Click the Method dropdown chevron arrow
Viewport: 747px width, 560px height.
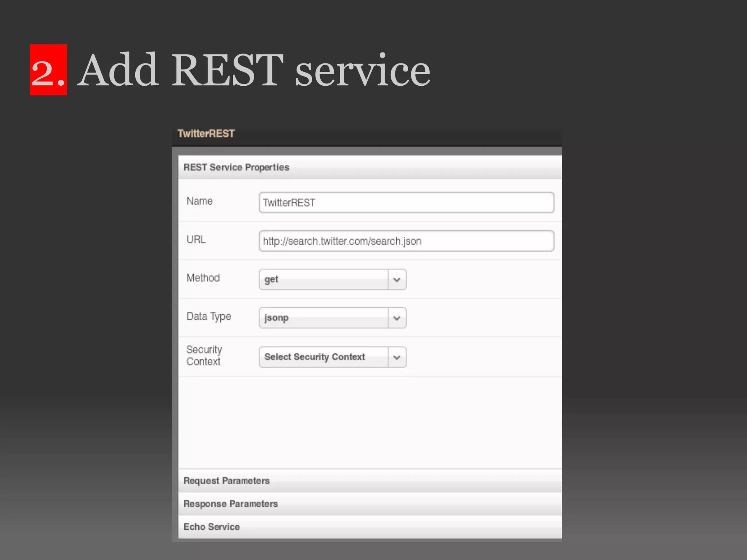pos(397,280)
